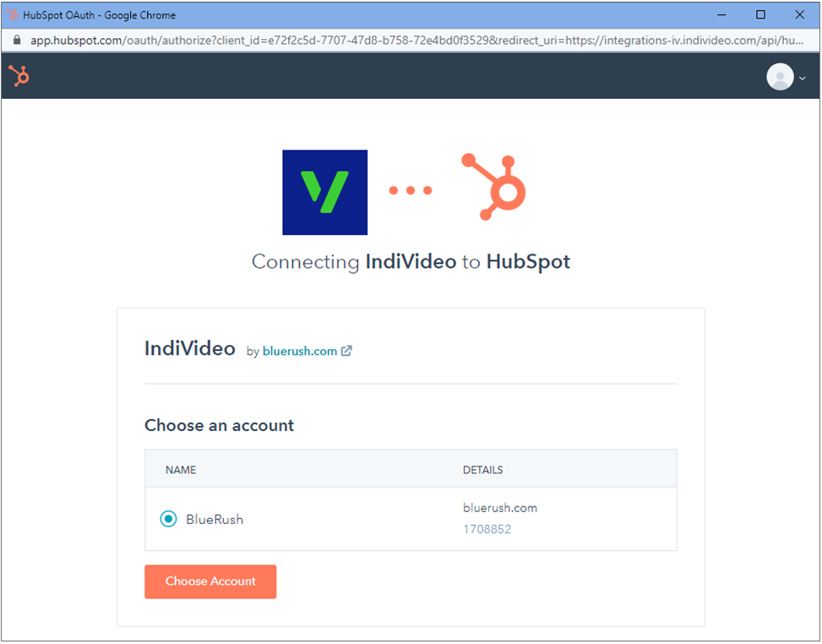Open the user avatar account menu
The height and width of the screenshot is (644, 822).
[x=780, y=77]
